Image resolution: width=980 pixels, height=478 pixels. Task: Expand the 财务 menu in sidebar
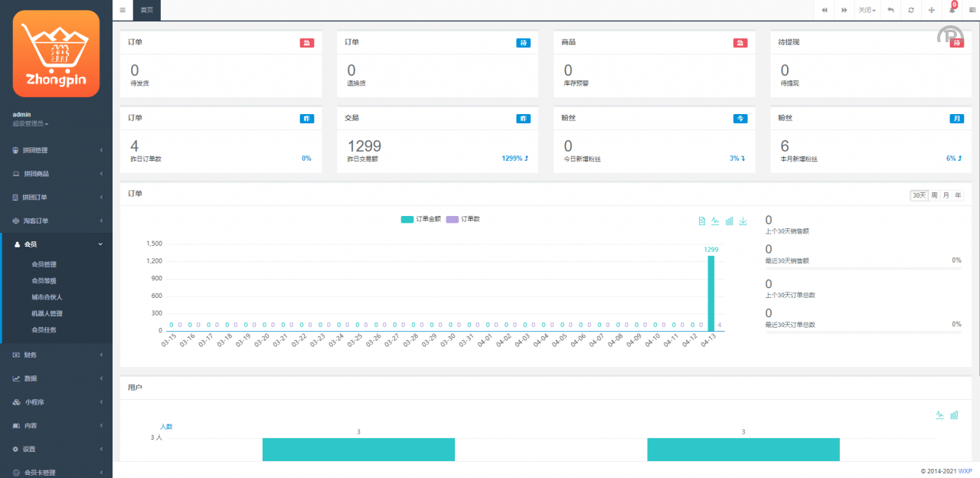[56, 355]
